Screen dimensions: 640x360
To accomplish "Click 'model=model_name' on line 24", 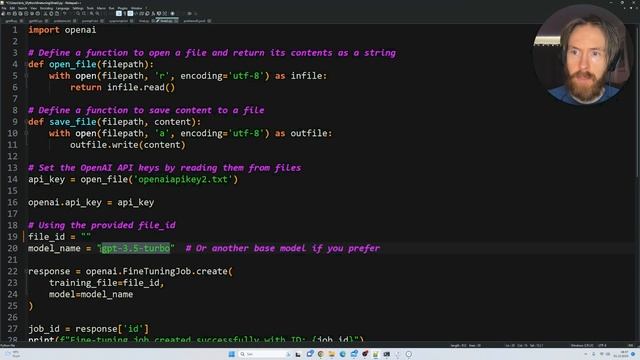I will 91,294.
